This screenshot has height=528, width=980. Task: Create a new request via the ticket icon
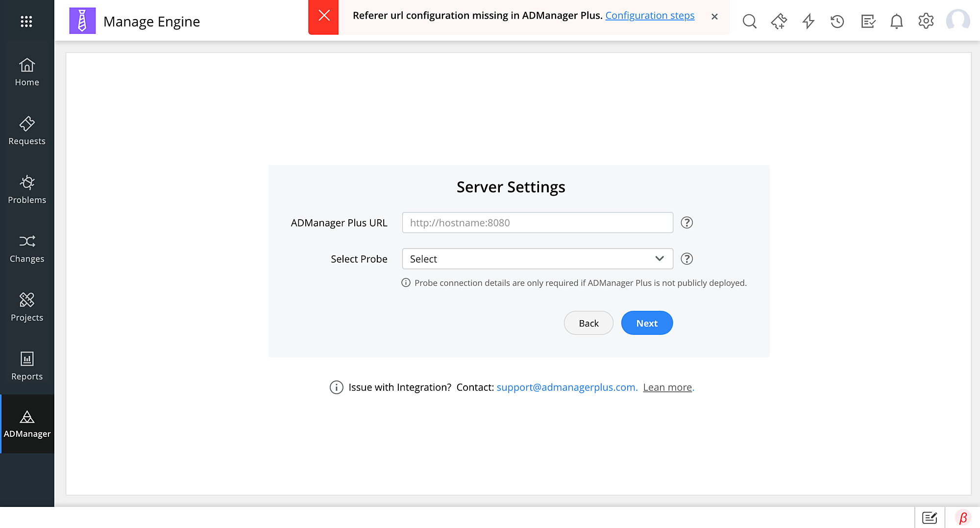(x=779, y=21)
